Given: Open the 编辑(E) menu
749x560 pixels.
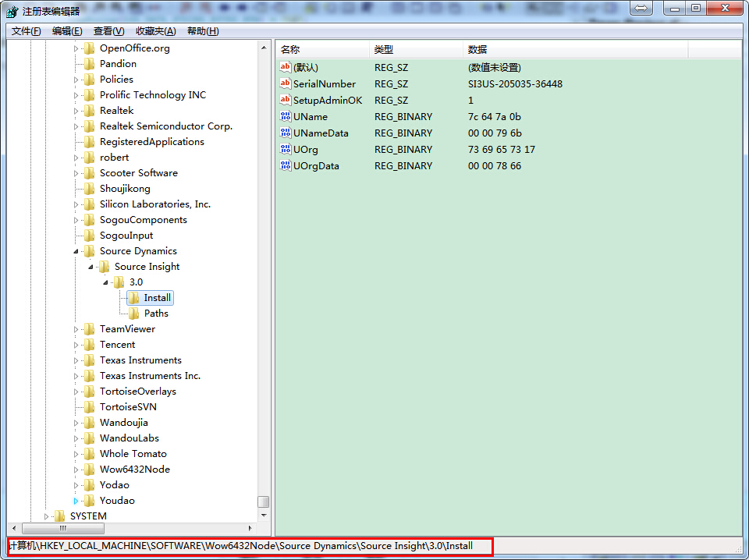Looking at the screenshot, I should [67, 31].
